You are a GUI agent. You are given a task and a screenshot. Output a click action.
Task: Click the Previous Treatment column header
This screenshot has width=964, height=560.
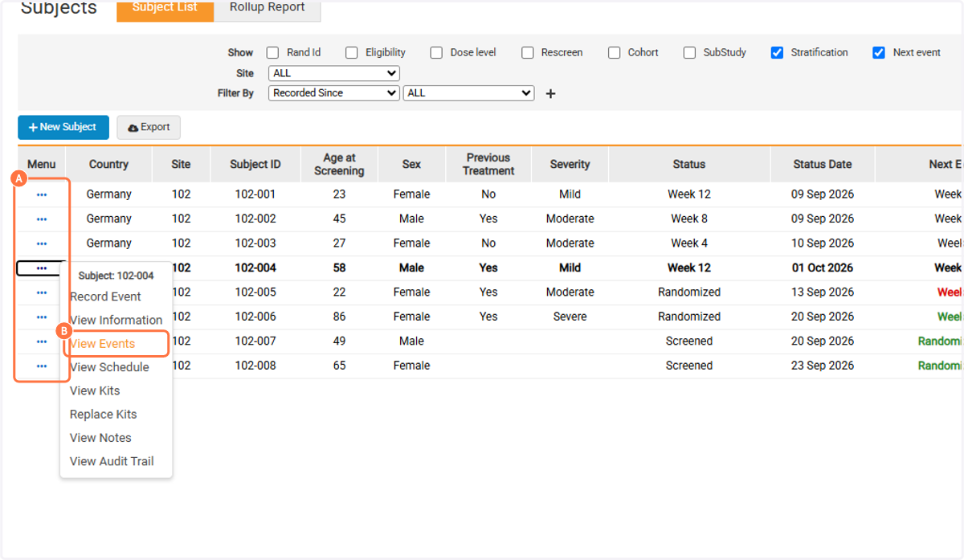(488, 165)
